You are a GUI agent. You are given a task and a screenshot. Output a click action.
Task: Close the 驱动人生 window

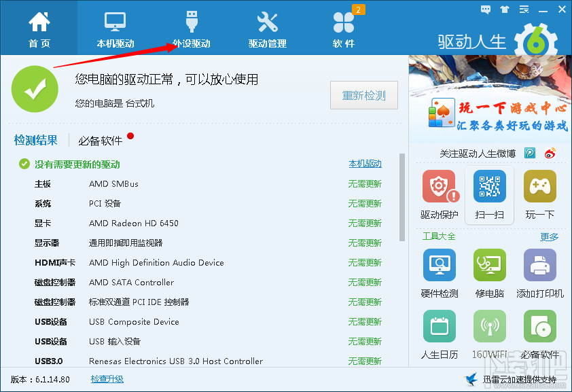point(562,10)
